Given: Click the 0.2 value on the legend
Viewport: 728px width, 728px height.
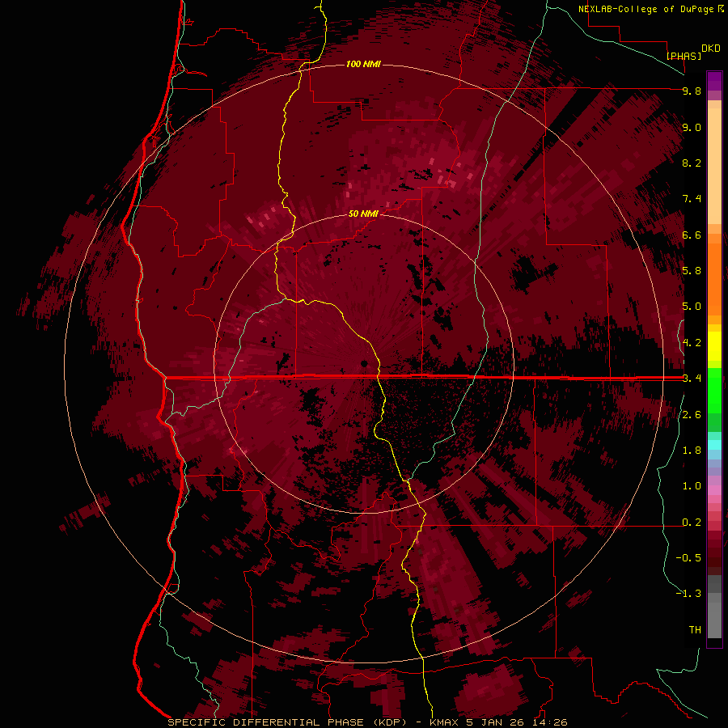Looking at the screenshot, I should [692, 523].
